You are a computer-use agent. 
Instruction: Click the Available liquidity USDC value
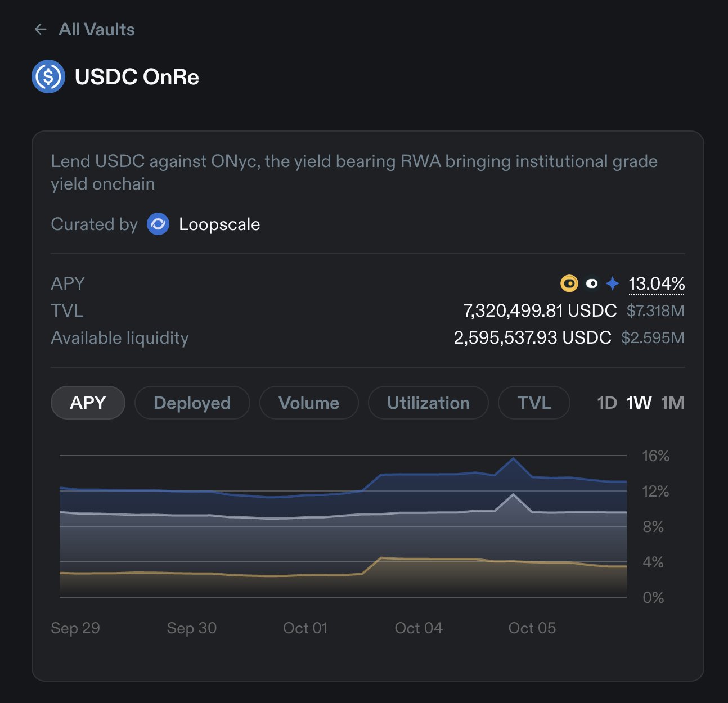click(532, 337)
